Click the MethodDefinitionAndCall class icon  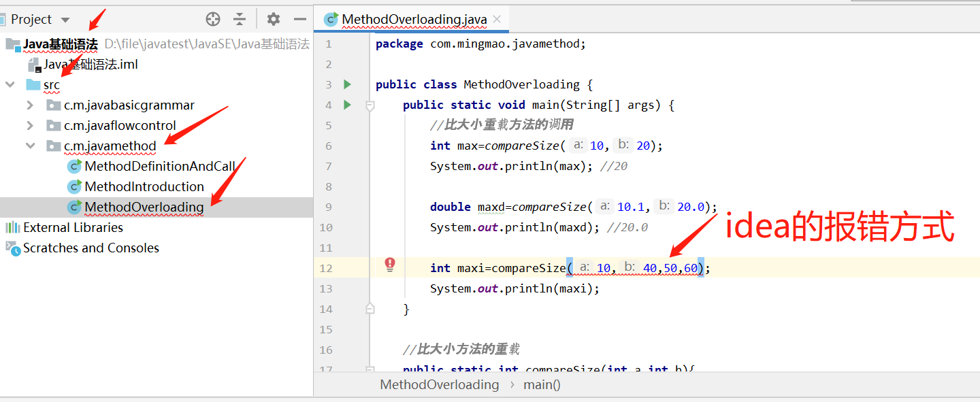(73, 167)
